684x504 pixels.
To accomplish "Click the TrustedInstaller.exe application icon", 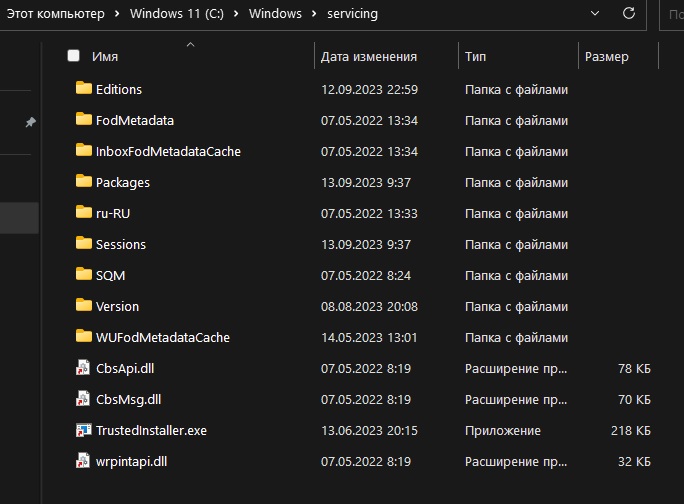I will point(83,430).
